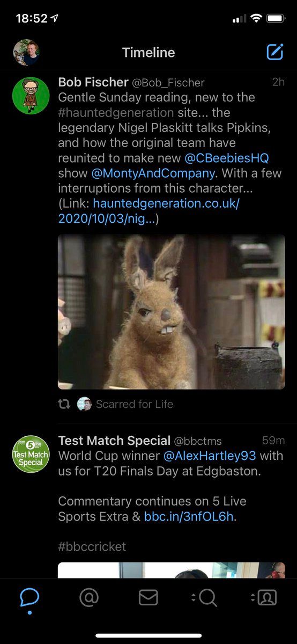View the rabbit puppet image

172,312
